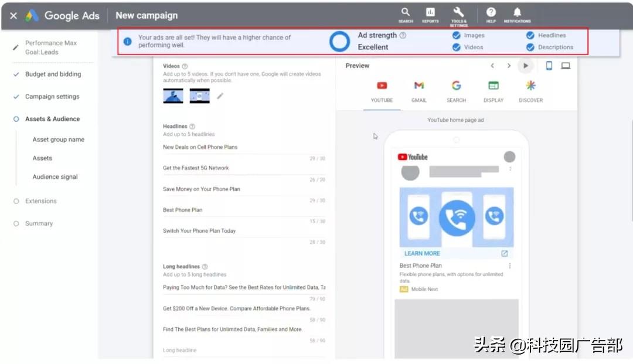Viewport: 633px width, 364px height.
Task: Click the Descriptions checkmark
Action: click(530, 47)
